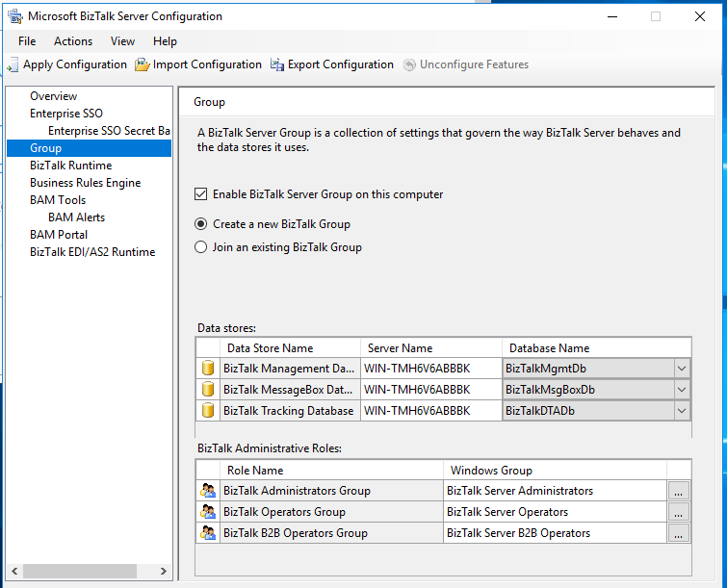Click the Import Configuration folder icon
Screen dimensions: 727x588
coord(142,64)
